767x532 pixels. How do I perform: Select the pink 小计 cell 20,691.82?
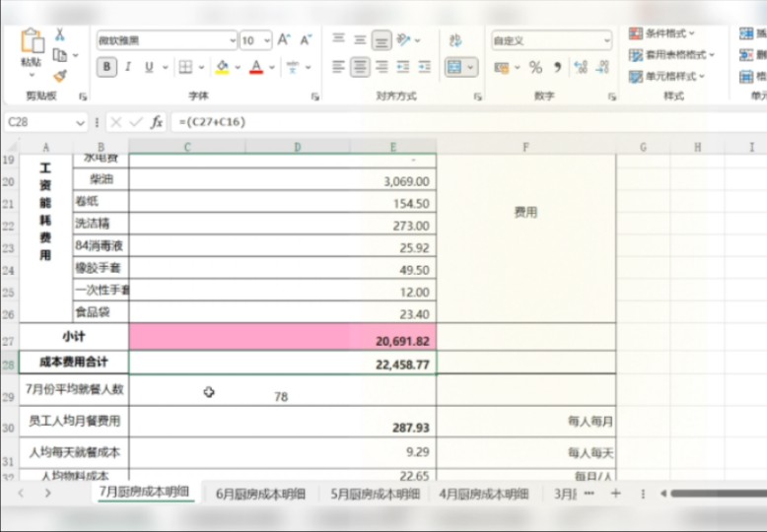[x=283, y=337]
